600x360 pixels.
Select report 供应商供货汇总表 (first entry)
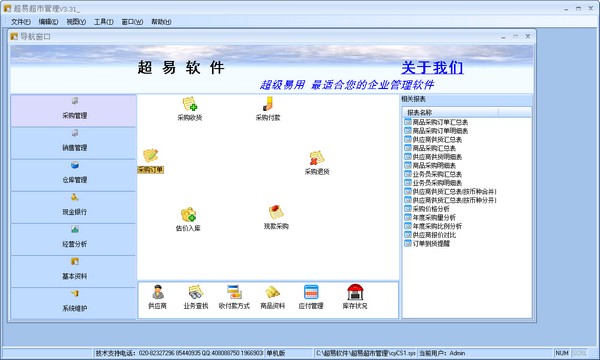click(x=433, y=140)
